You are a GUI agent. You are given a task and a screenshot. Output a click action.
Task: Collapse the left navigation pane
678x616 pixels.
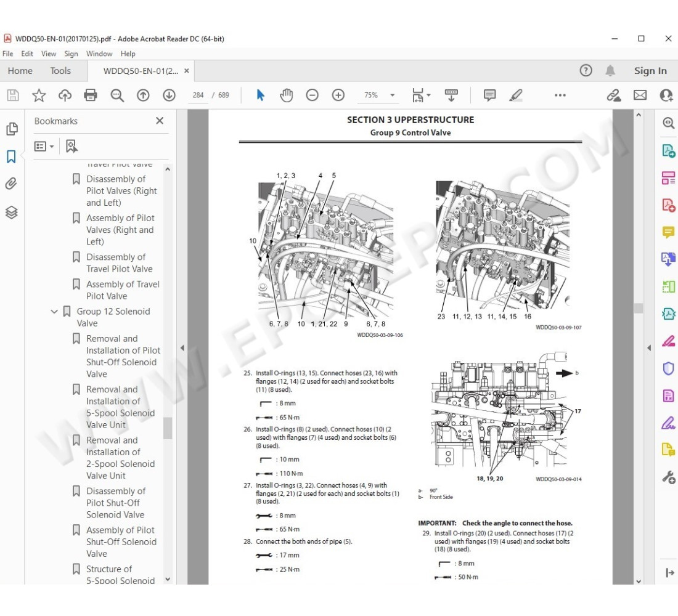pyautogui.click(x=182, y=348)
